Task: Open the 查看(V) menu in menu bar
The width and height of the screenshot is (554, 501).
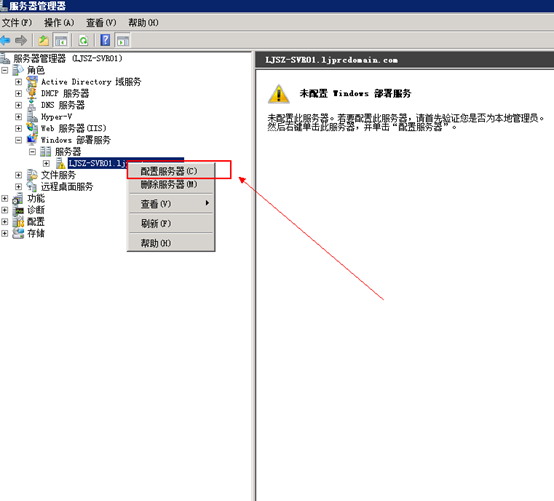Action: [x=101, y=23]
